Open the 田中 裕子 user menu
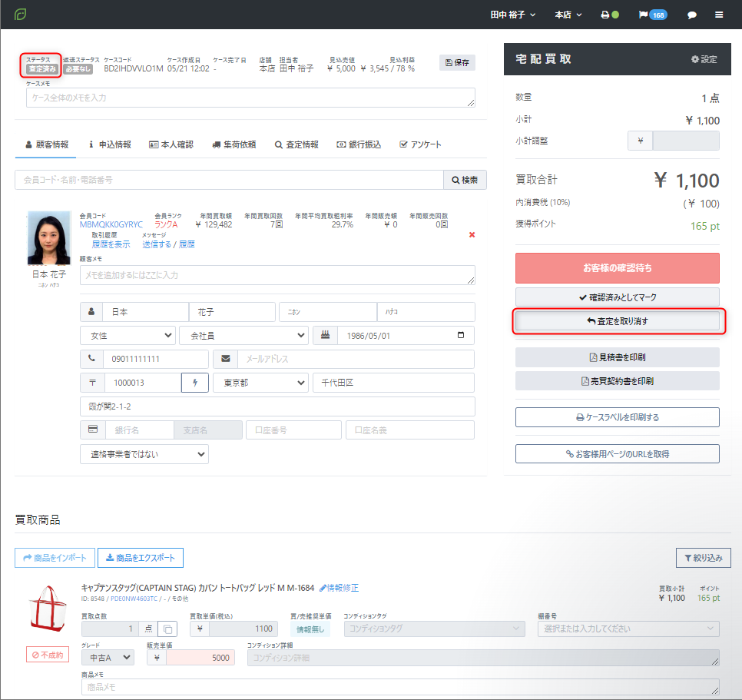Screen dimensions: 742x700 513,15
